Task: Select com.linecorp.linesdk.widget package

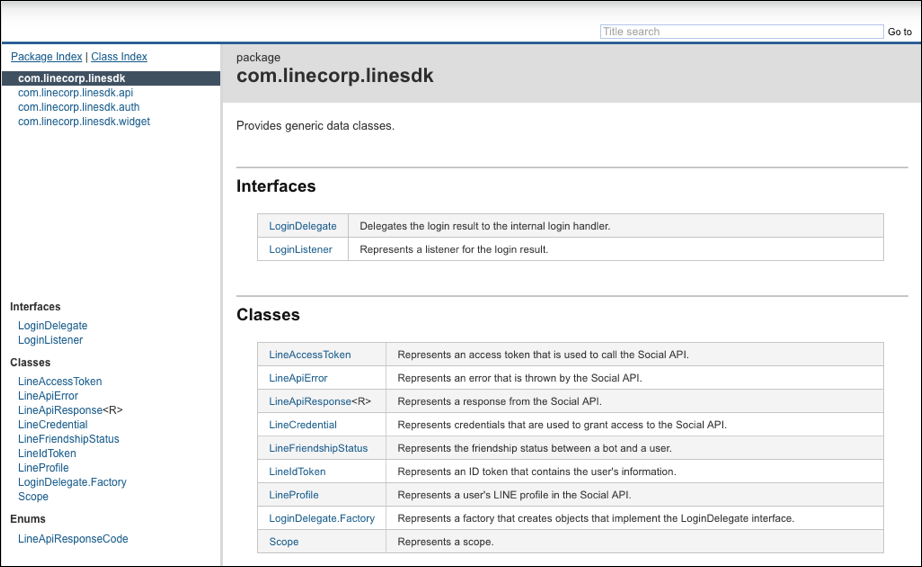Action: (x=84, y=121)
